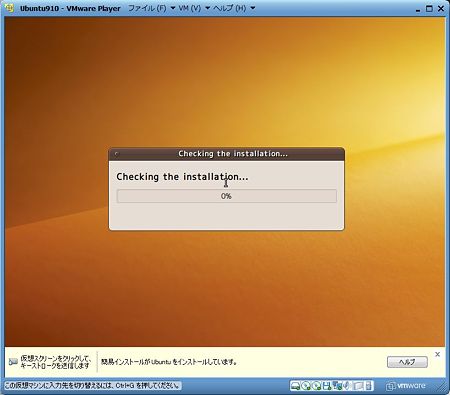Maximize the VMware Player window
The height and width of the screenshot is (395, 450).
pos(429,9)
